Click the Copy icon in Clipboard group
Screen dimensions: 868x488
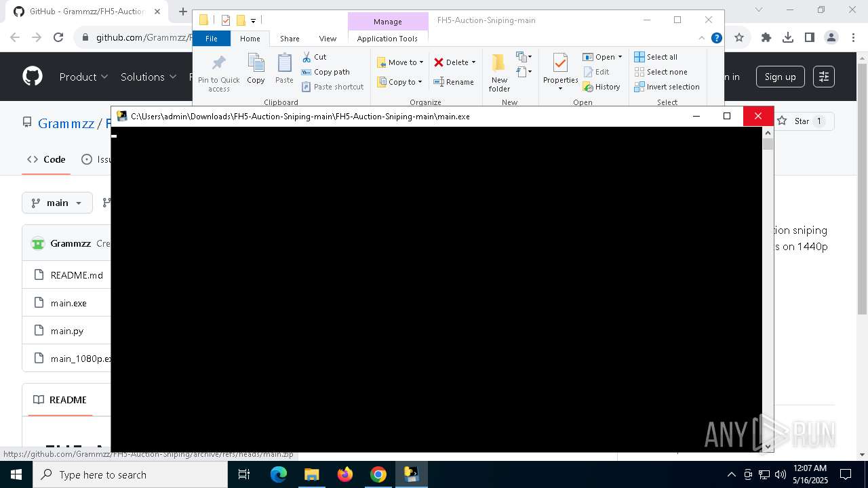[x=256, y=69]
